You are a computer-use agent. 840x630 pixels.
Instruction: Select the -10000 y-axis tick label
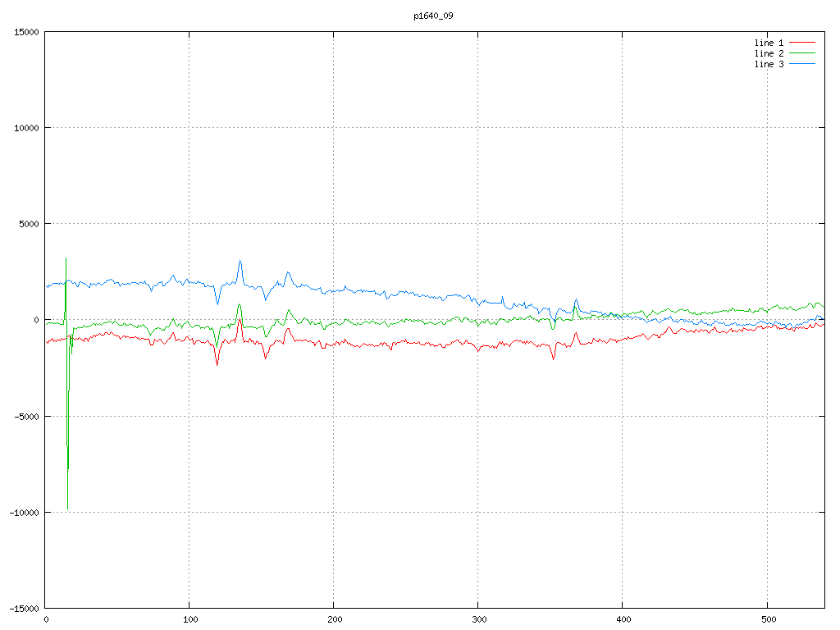point(24,512)
